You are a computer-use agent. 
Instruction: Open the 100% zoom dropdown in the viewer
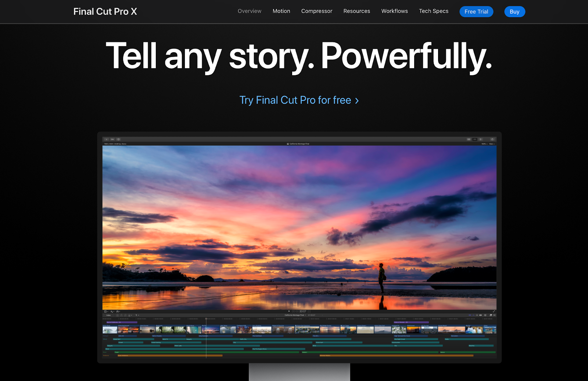click(484, 144)
